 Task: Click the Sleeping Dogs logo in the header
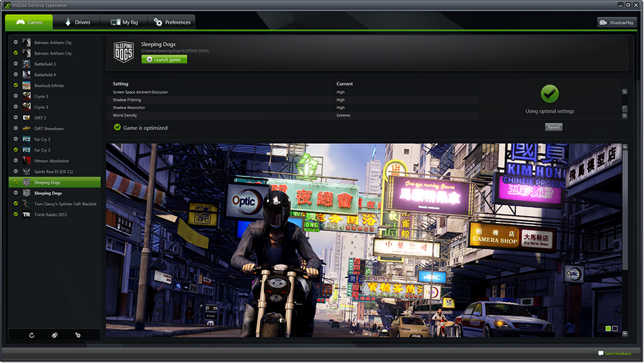124,52
